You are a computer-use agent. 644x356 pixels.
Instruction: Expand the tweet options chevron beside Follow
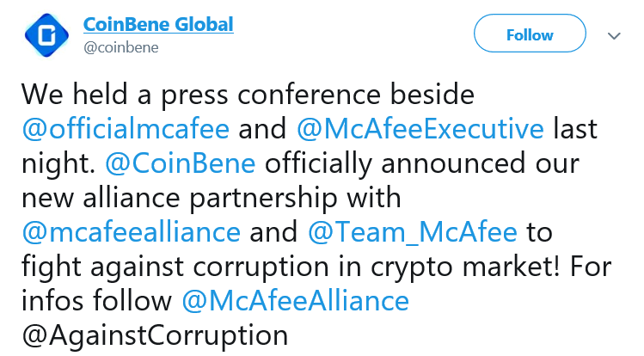click(x=614, y=36)
